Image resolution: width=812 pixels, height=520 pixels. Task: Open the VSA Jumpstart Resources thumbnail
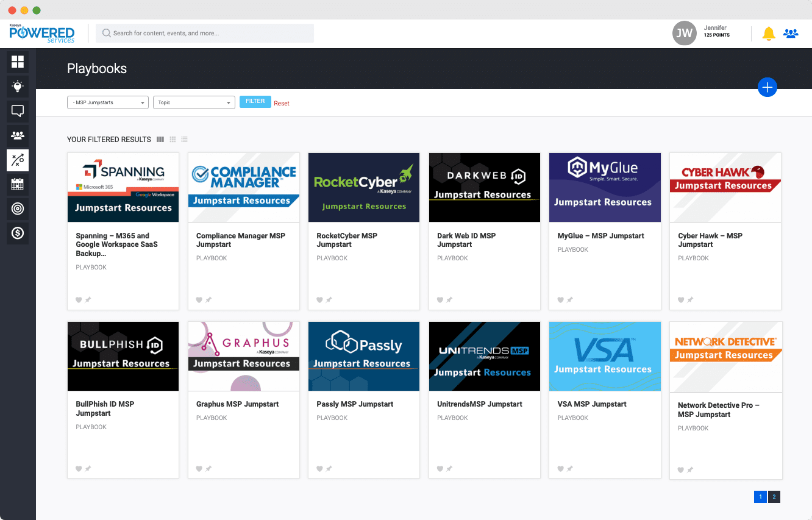coord(605,357)
